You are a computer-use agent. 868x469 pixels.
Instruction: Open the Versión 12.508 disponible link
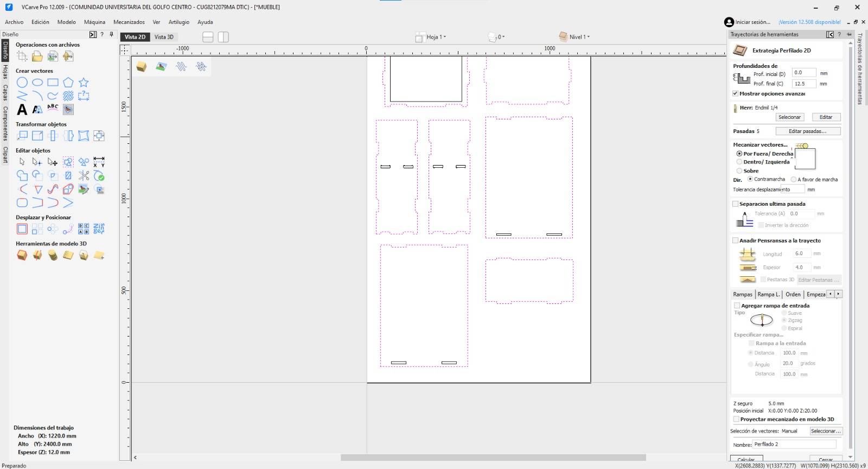[809, 22]
